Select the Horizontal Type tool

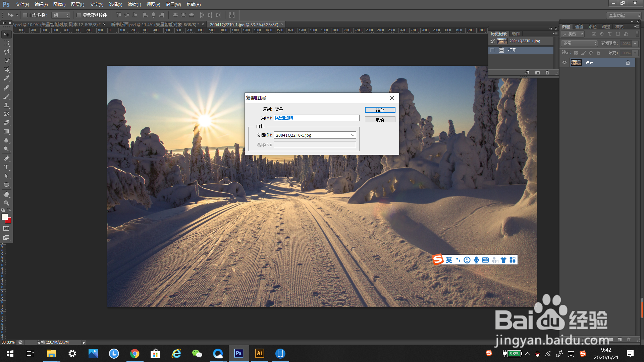coord(6,167)
